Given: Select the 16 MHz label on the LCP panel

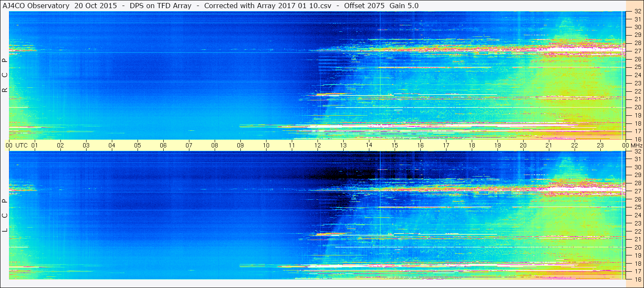Looking at the screenshot, I should click(637, 279).
